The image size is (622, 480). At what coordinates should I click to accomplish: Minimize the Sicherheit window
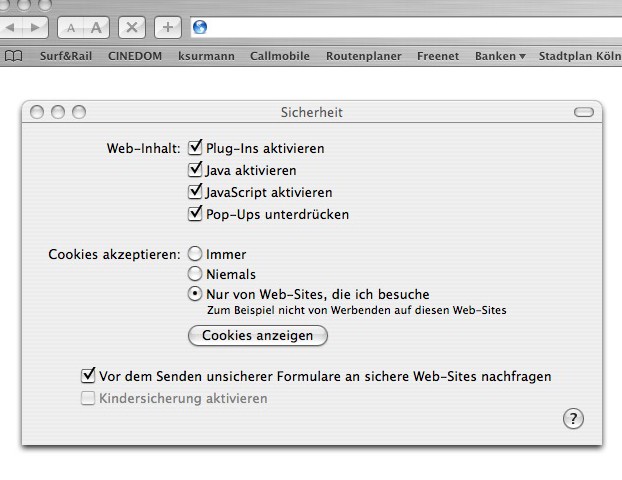58,112
